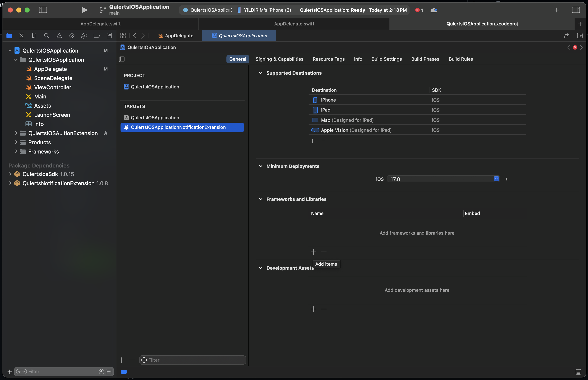Select ViewController file in navigator

click(53, 87)
